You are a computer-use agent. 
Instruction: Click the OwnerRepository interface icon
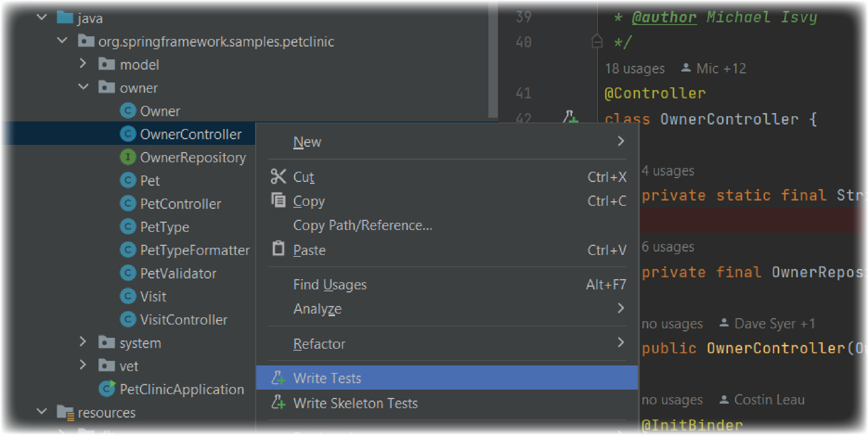tap(128, 157)
